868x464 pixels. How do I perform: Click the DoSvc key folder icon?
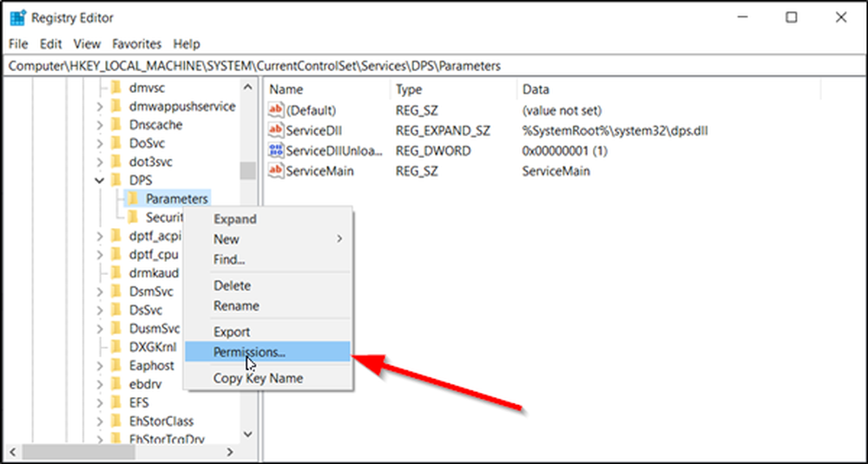tap(117, 143)
